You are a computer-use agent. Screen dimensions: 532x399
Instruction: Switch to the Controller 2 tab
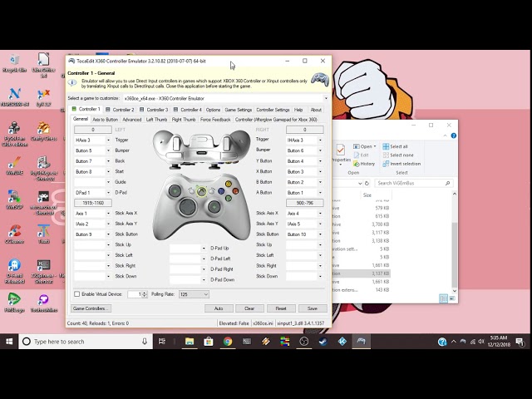[121, 110]
